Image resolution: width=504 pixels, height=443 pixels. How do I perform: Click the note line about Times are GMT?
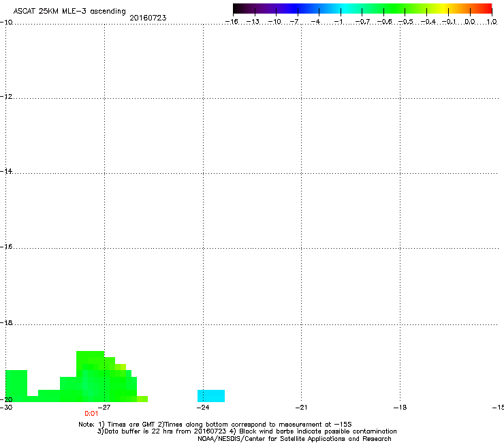215,425
